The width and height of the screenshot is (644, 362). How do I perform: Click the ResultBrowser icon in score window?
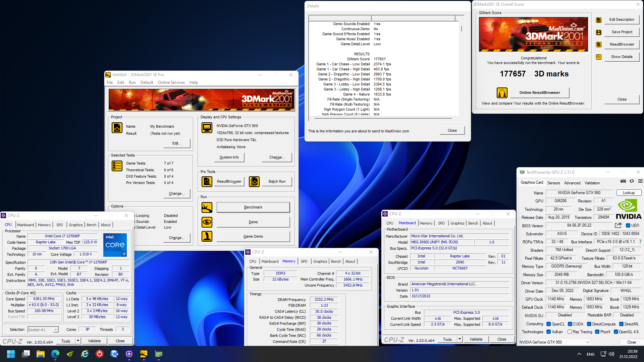599,45
